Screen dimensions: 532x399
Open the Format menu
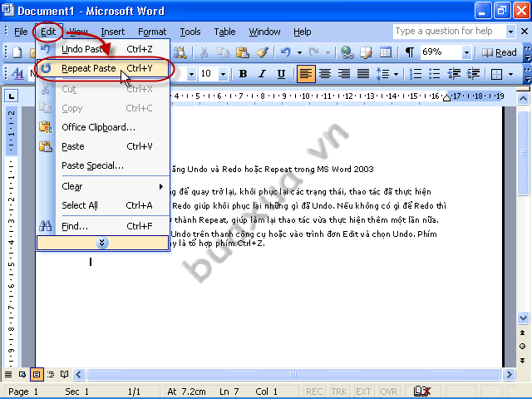(x=152, y=32)
